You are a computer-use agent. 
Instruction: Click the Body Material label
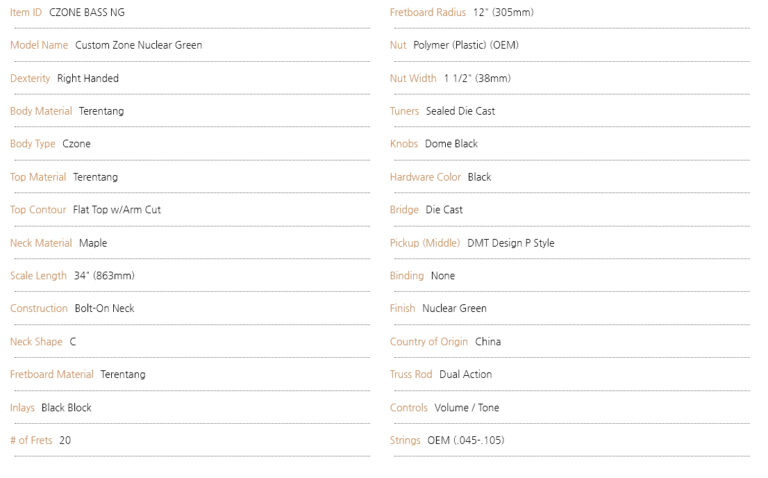click(x=41, y=111)
